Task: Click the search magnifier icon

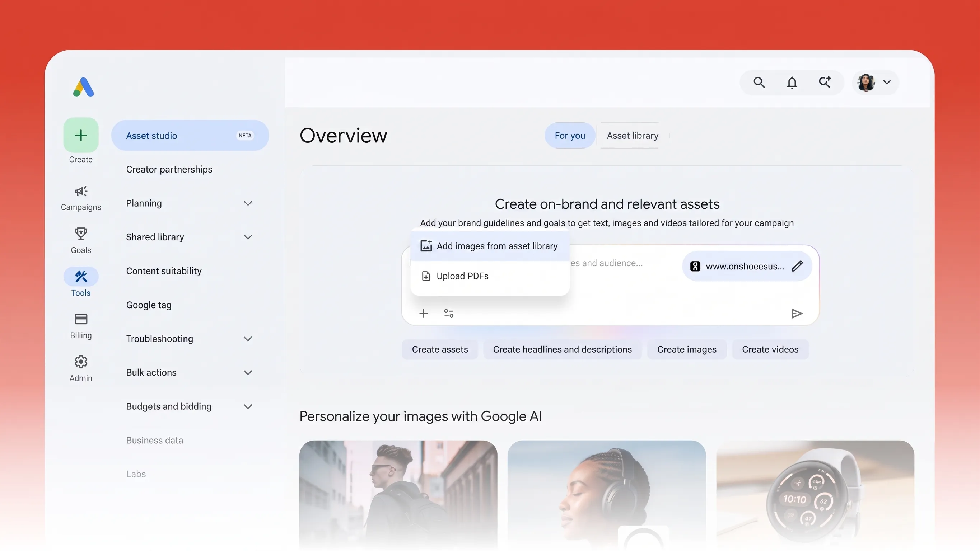Action: (759, 82)
